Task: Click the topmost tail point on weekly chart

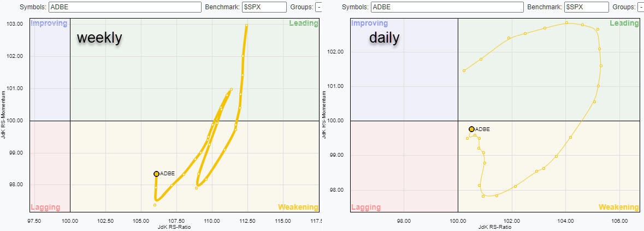Action: click(247, 25)
